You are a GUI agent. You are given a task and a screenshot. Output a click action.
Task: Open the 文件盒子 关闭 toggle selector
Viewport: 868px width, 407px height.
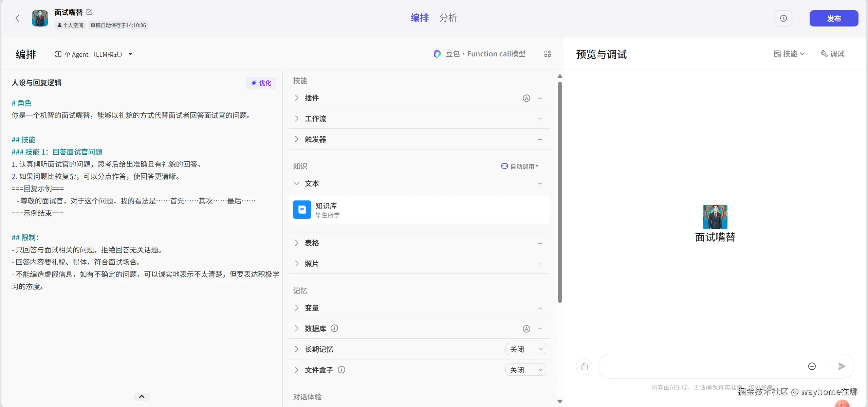pos(525,370)
